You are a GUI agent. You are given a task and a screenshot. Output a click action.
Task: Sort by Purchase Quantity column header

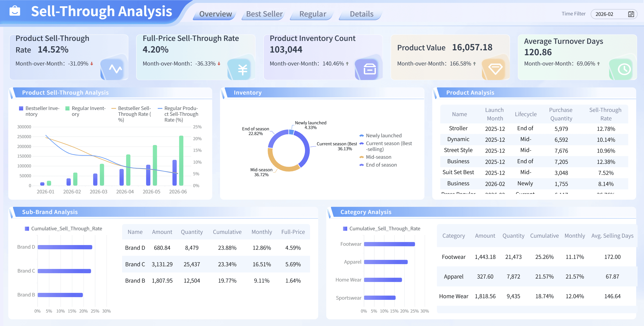click(561, 114)
